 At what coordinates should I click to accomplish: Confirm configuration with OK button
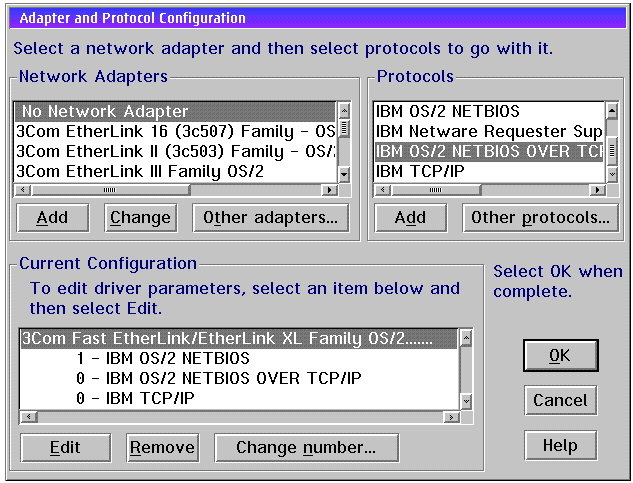click(x=560, y=355)
